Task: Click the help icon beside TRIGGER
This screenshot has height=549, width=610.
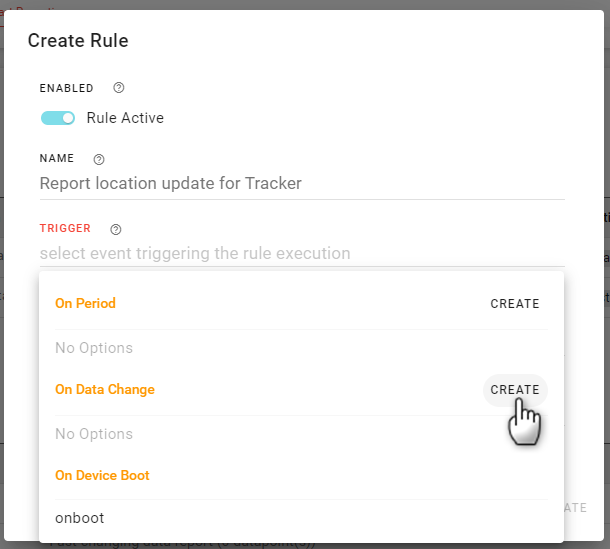Action: (x=115, y=229)
